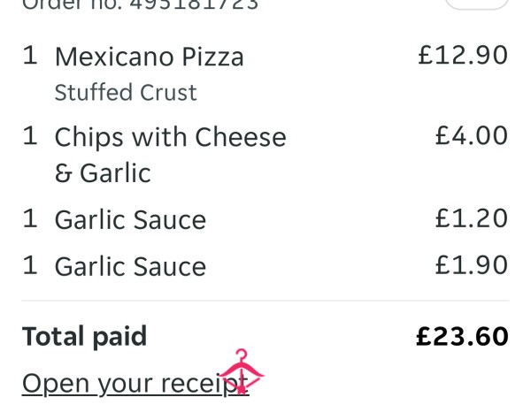Click the £1.20 price
Viewport: 531px width, 420px height.
[472, 218]
